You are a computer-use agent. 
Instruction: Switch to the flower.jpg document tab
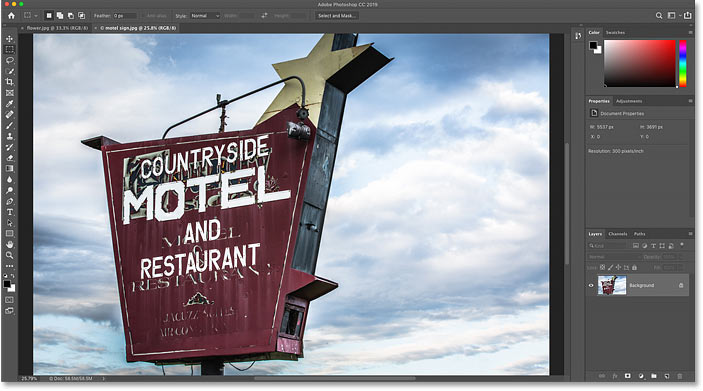pyautogui.click(x=57, y=28)
